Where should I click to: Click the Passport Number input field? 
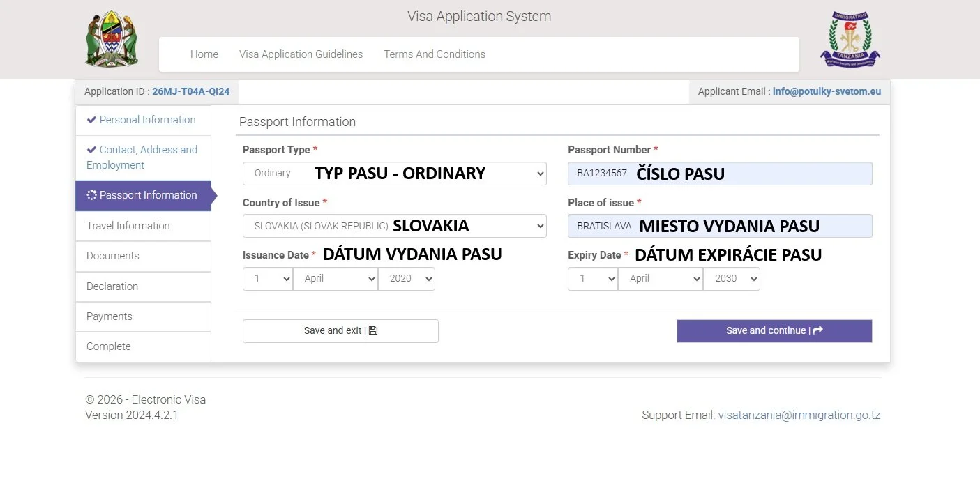tap(720, 174)
